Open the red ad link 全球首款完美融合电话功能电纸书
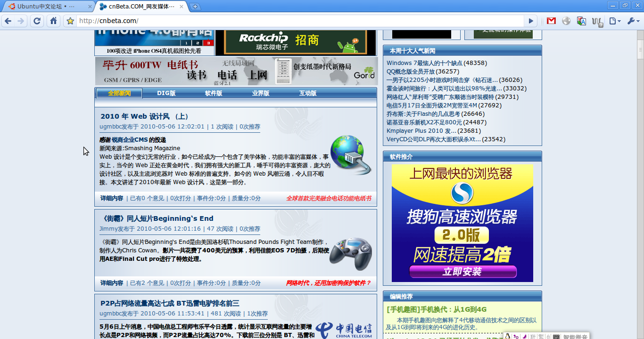The image size is (644, 339). [x=329, y=198]
